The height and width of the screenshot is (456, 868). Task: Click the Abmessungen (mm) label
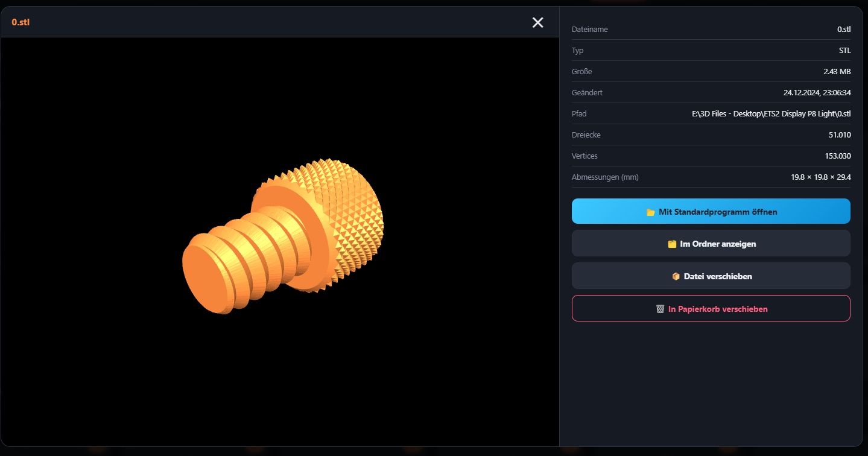[605, 177]
